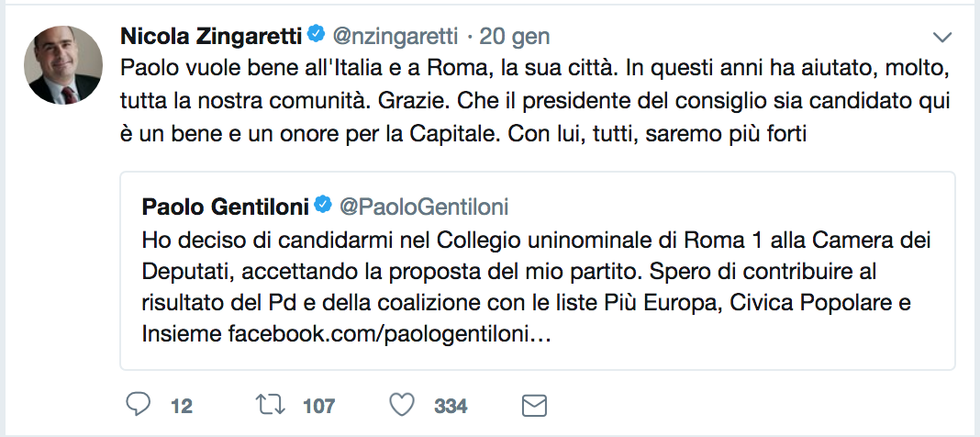Click the reply count 12
The image size is (980, 437).
click(x=181, y=406)
